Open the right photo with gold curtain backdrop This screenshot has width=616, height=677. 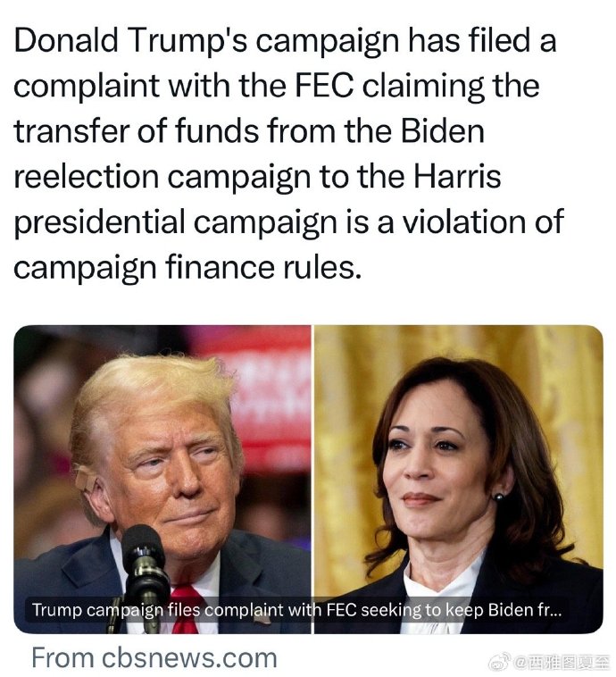click(x=459, y=480)
